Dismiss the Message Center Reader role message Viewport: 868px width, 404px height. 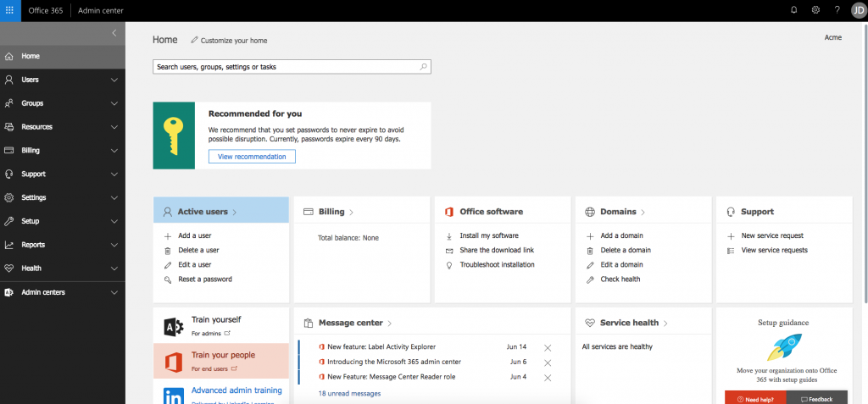coord(548,378)
